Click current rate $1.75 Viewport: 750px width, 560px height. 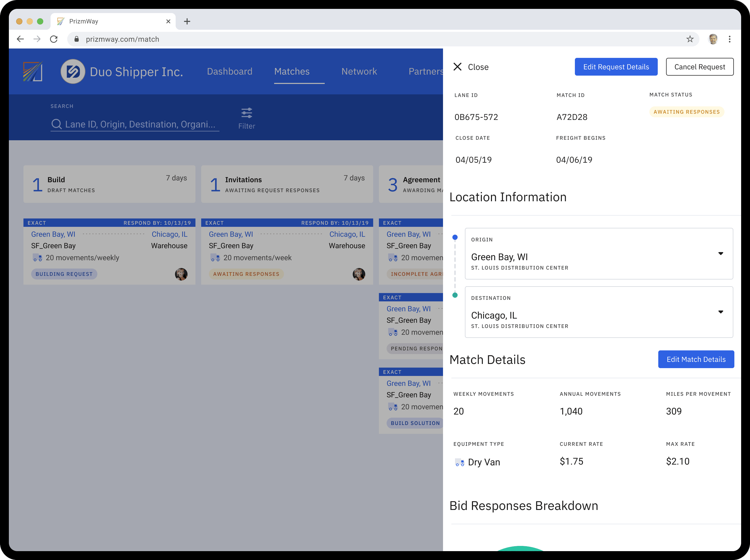coord(571,461)
